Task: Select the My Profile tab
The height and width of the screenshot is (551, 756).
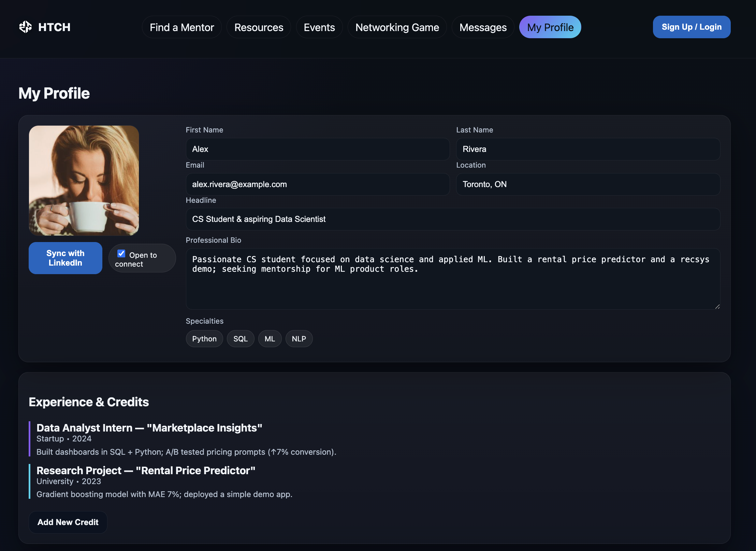Action: click(x=550, y=27)
